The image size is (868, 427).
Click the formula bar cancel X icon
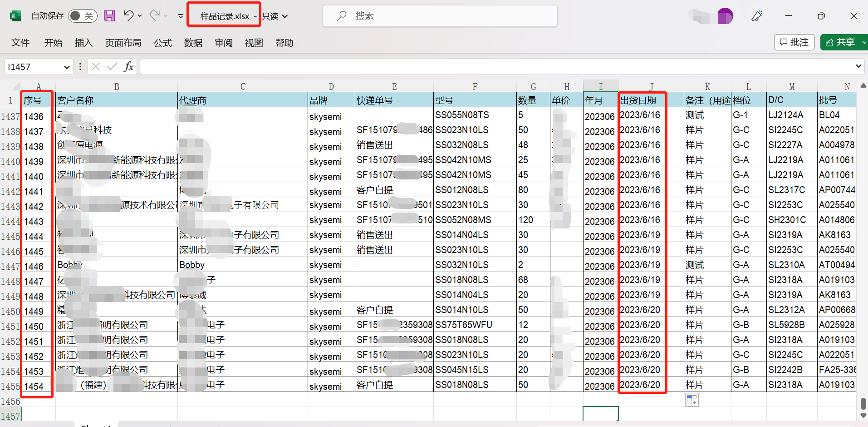click(x=95, y=67)
